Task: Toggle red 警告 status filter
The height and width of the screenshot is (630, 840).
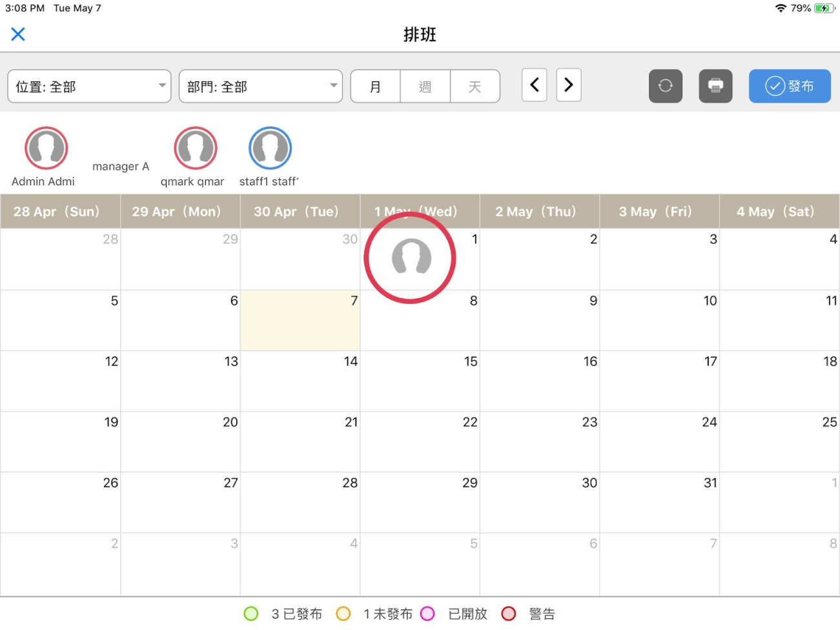Action: (509, 614)
